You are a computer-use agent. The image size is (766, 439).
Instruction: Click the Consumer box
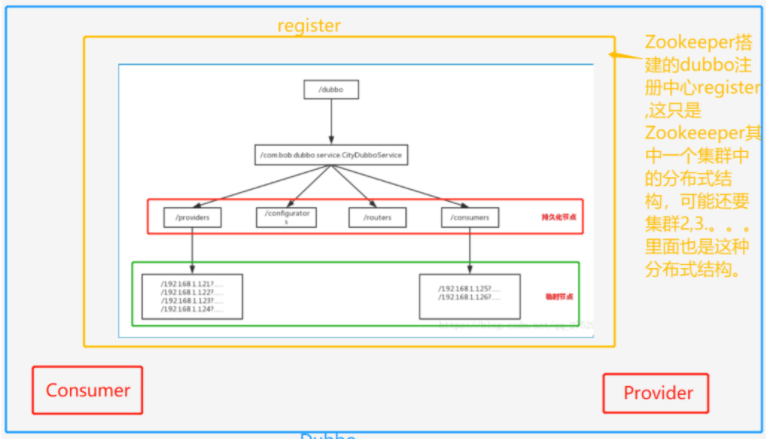(x=87, y=390)
